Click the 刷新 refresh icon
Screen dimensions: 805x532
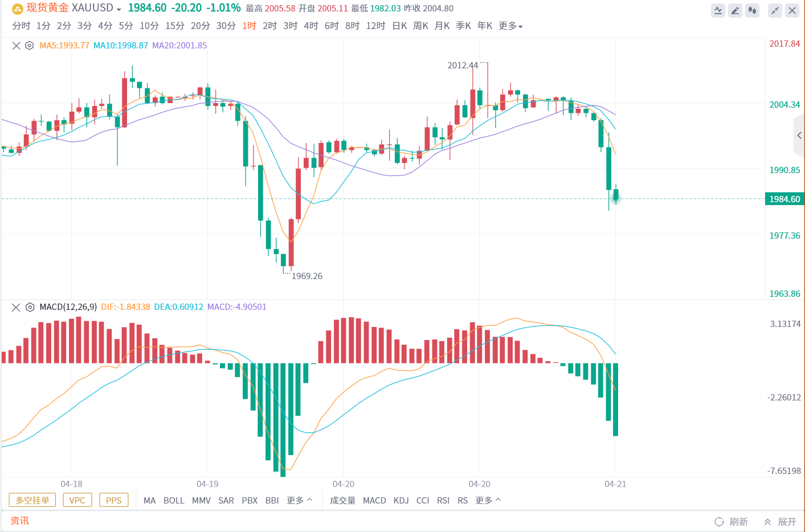[x=719, y=522]
